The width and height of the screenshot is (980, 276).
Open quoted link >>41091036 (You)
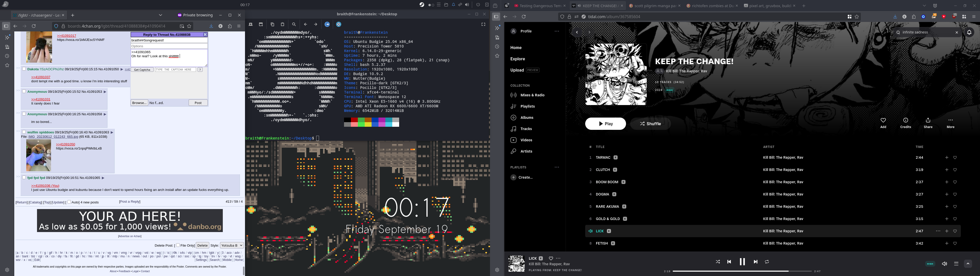tap(45, 186)
